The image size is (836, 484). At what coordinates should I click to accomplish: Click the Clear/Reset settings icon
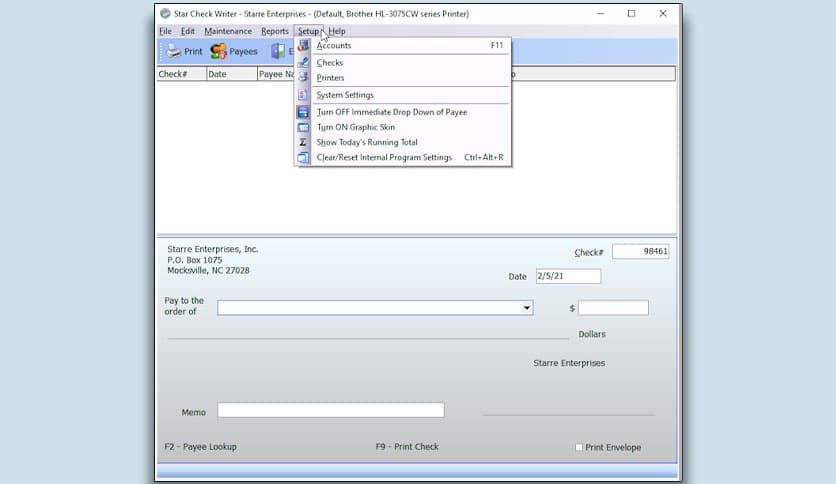coord(303,157)
